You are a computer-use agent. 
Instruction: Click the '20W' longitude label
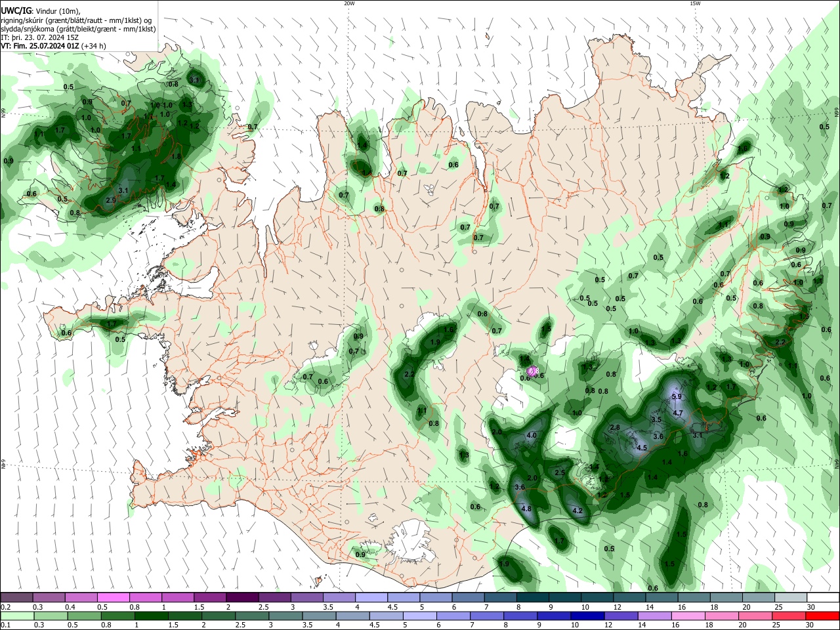[349, 3]
